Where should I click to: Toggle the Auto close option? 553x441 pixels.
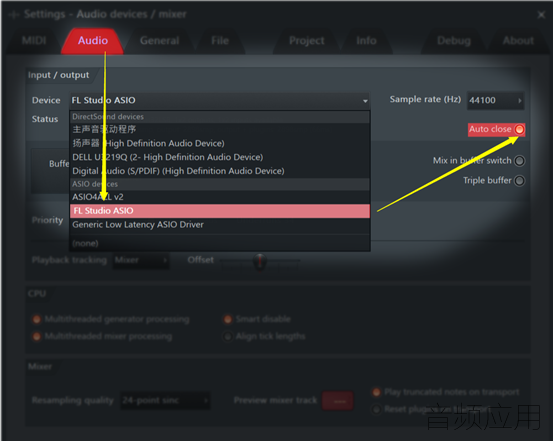pos(519,129)
